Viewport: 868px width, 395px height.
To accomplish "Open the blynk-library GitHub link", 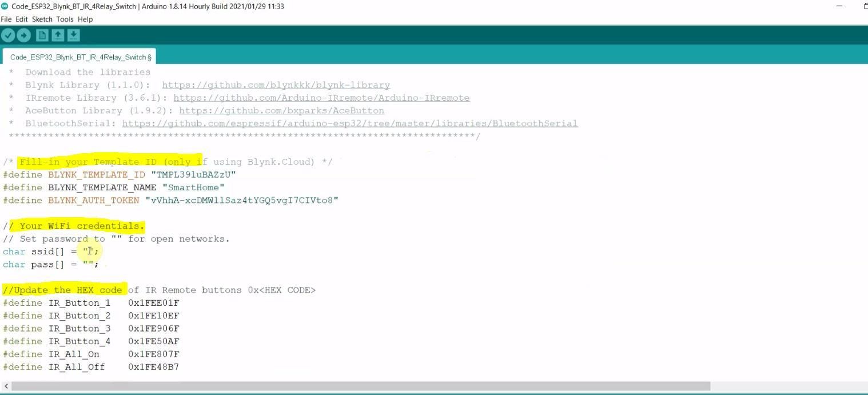I will [276, 85].
